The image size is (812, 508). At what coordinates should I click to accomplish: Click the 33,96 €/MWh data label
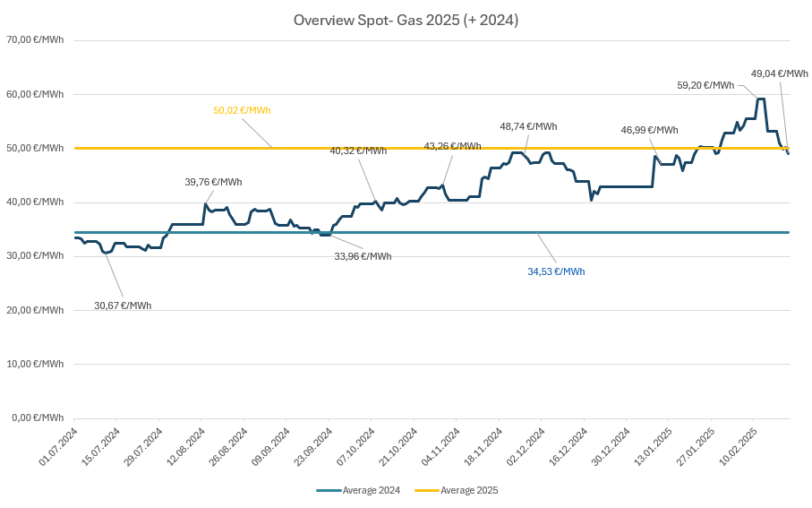[x=363, y=256]
